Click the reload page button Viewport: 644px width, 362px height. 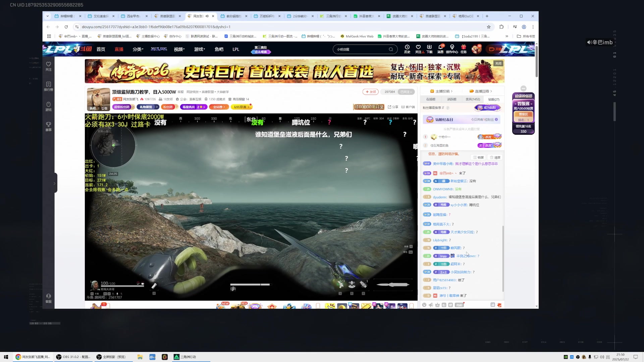pos(66,27)
